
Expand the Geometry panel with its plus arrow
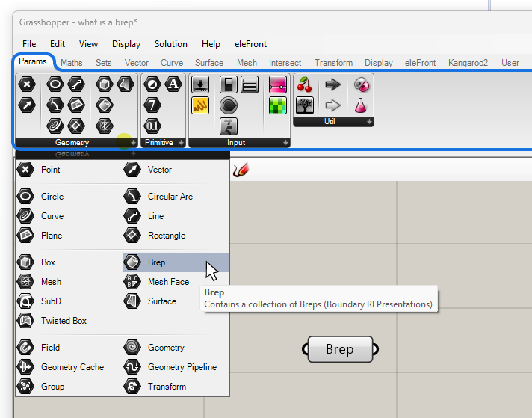click(133, 143)
